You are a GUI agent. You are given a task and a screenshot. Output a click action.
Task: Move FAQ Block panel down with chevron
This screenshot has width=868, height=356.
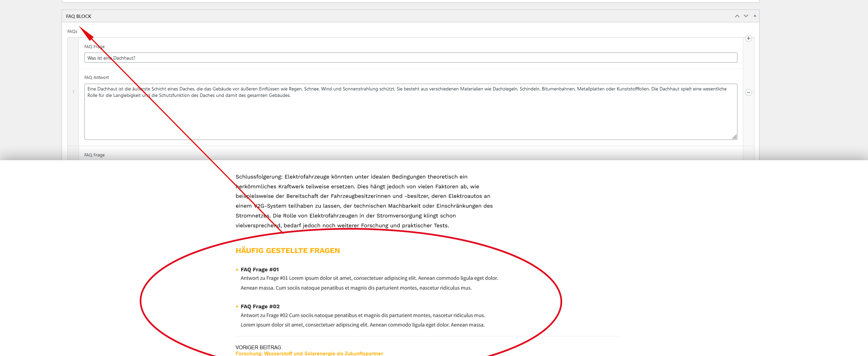pos(746,16)
